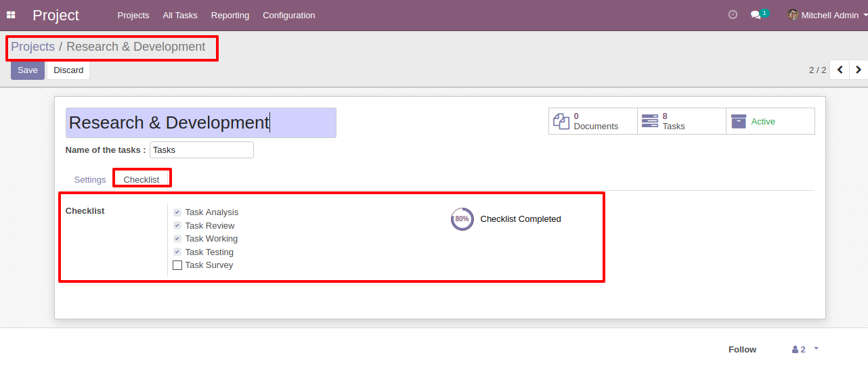
Task: Open the conversations chat bubble icon
Action: [756, 15]
